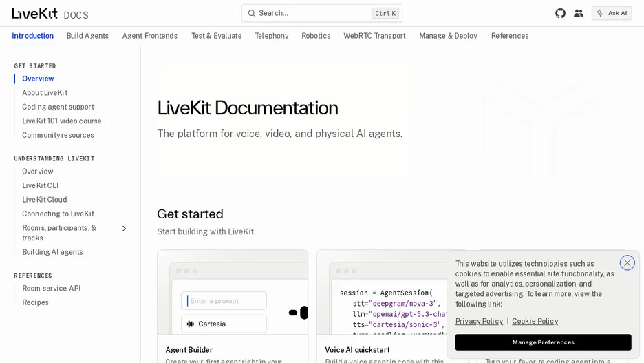644x363 pixels.
Task: Open Building AI agents page
Action: [x=52, y=252]
